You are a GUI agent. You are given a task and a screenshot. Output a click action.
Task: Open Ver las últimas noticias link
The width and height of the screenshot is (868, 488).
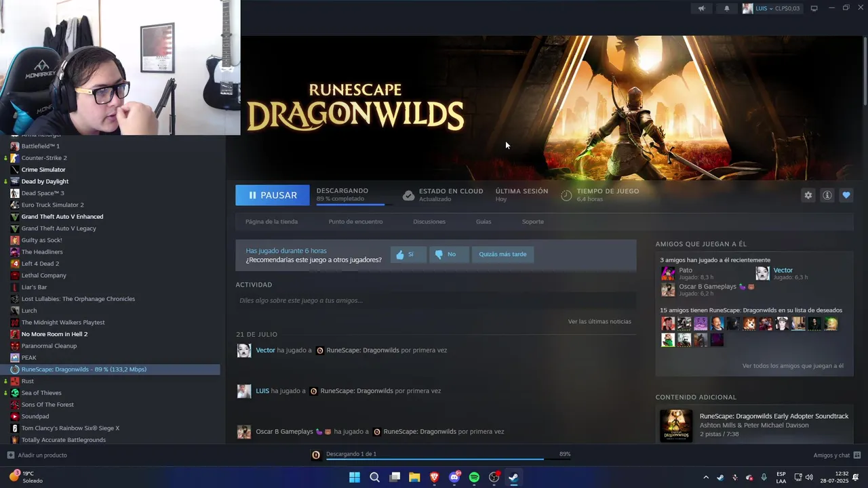(599, 321)
